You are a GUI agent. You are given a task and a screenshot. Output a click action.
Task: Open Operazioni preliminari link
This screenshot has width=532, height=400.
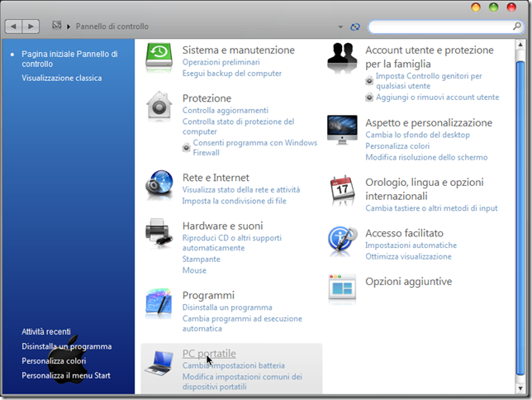221,62
